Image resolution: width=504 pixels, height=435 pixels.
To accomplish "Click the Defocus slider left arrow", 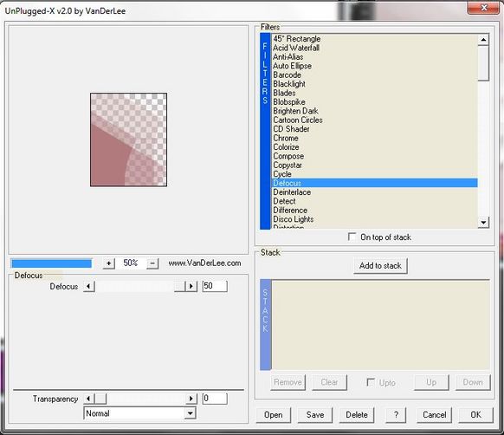I will [88, 286].
